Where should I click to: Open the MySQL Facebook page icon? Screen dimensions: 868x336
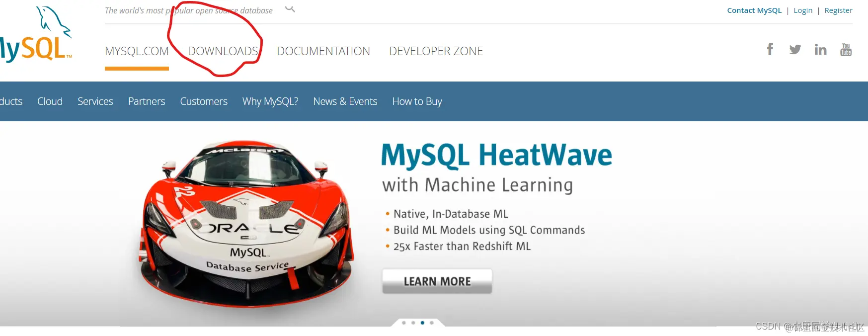coord(770,49)
